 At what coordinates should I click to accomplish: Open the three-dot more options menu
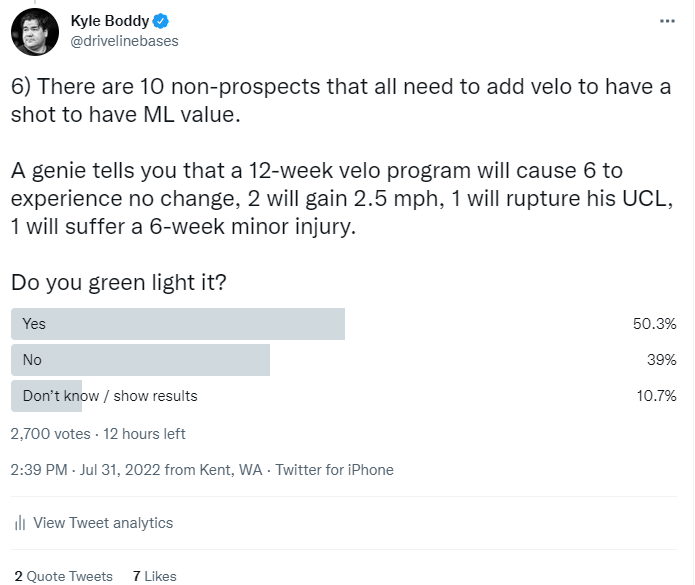tap(667, 21)
